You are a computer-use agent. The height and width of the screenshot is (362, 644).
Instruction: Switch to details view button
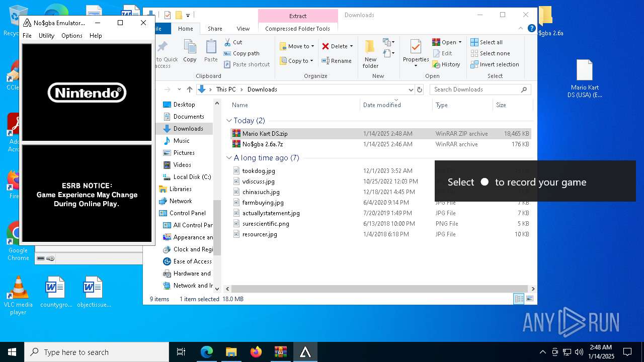pyautogui.click(x=519, y=299)
